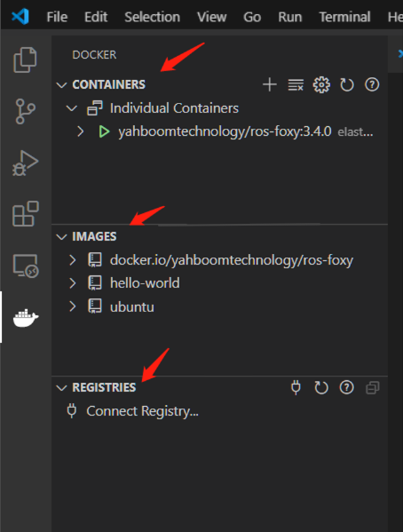
Task: Select the Docker whale icon
Action: coord(26,318)
